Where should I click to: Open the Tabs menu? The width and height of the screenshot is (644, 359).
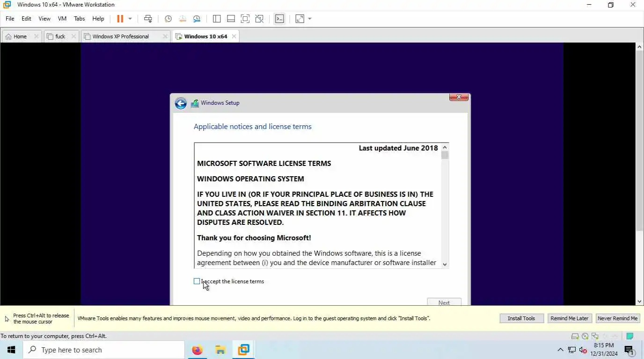point(80,19)
